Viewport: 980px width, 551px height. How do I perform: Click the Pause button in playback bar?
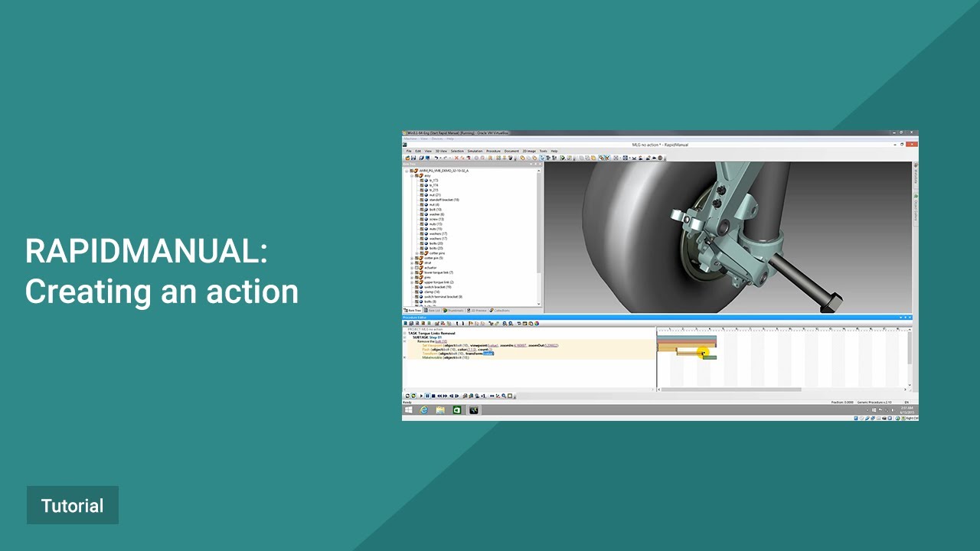[x=427, y=396]
